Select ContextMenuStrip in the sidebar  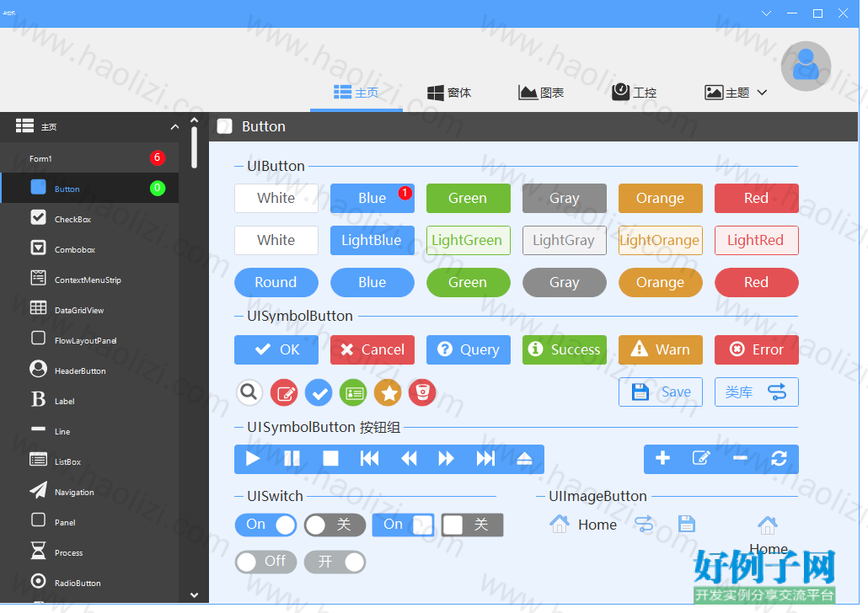tap(89, 280)
